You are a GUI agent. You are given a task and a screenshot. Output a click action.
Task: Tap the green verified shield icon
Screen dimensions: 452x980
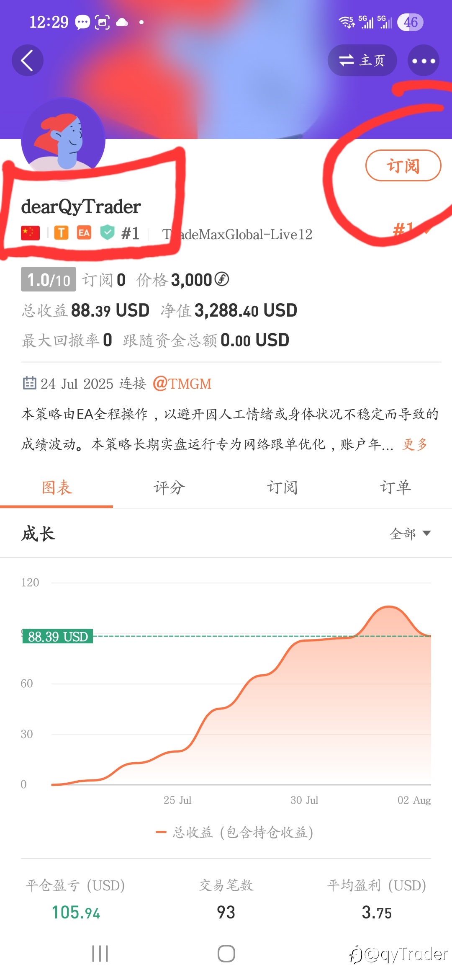coord(108,232)
